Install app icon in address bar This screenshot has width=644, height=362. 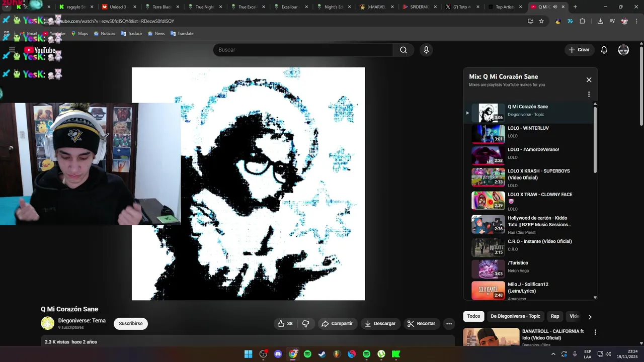pyautogui.click(x=530, y=21)
